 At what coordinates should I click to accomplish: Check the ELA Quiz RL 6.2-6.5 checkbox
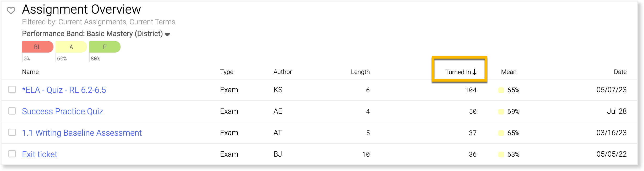12,89
